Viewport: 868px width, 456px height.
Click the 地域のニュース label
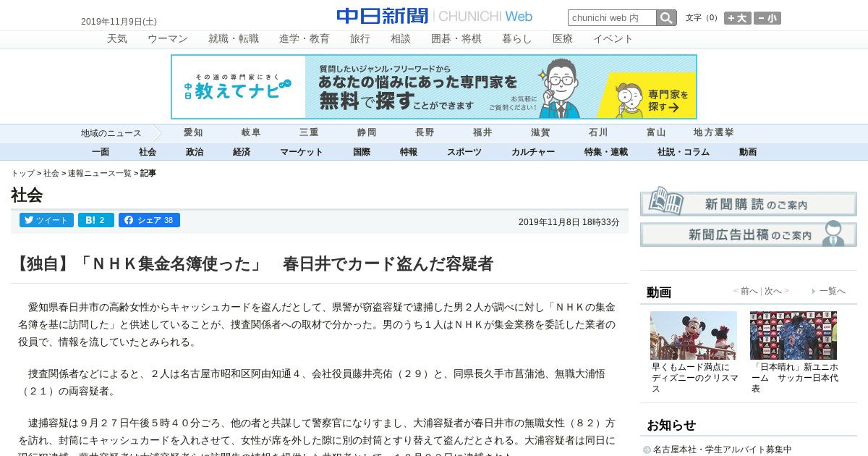point(111,133)
